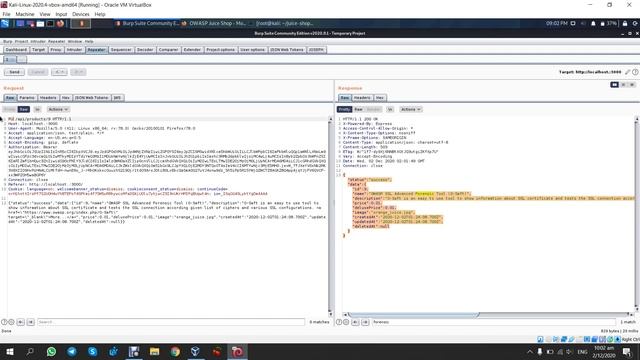Switch to the Burp Suite Community window in the Kali panel
This screenshot has width=640, height=360.
pyautogui.click(x=147, y=24)
